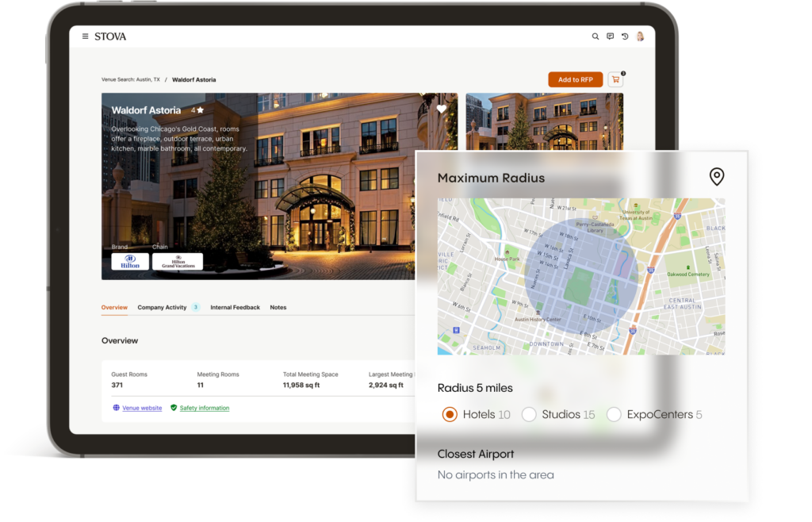Open the search icon in the top bar
The height and width of the screenshot is (522, 812).
tap(595, 36)
